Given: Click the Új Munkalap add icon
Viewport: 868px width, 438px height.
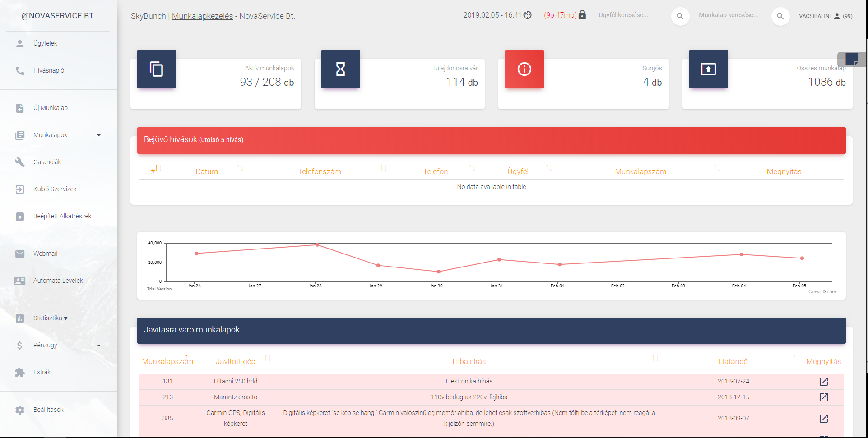Looking at the screenshot, I should [x=20, y=108].
